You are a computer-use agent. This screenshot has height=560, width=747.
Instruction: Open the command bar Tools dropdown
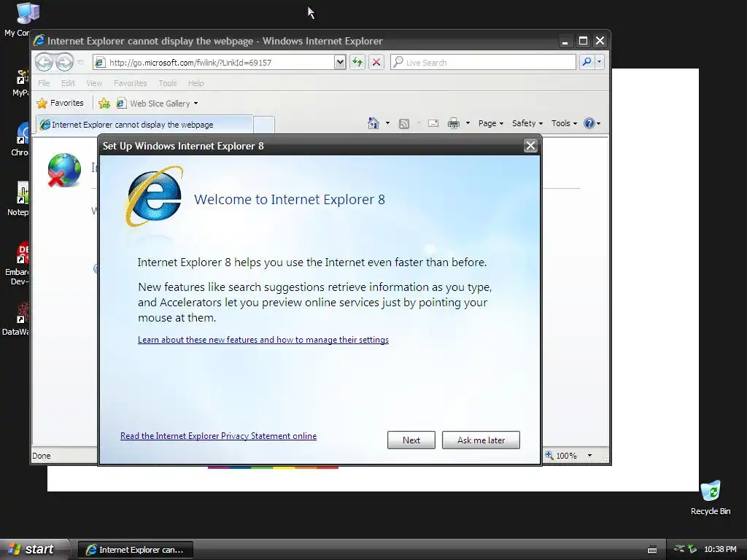click(564, 123)
